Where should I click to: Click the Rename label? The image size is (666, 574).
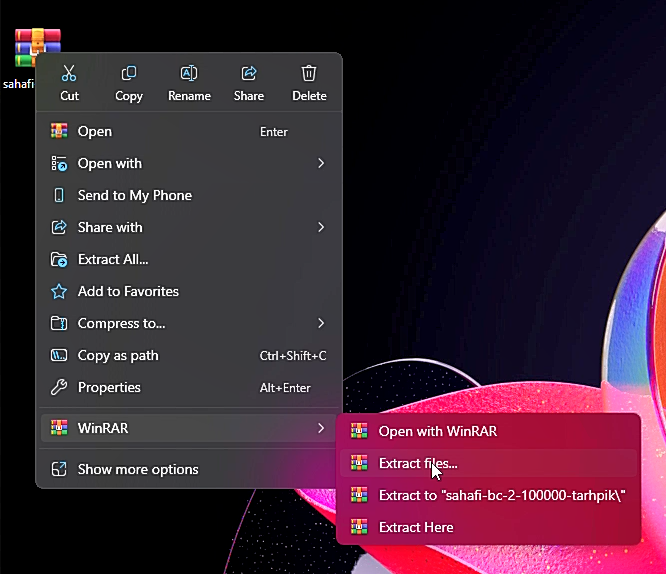189,96
